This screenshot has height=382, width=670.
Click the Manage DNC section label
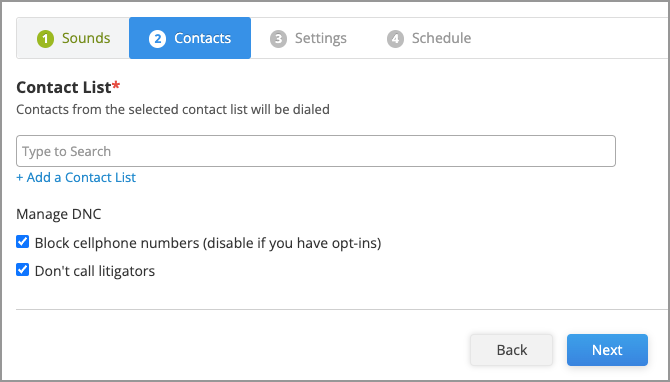pyautogui.click(x=59, y=214)
